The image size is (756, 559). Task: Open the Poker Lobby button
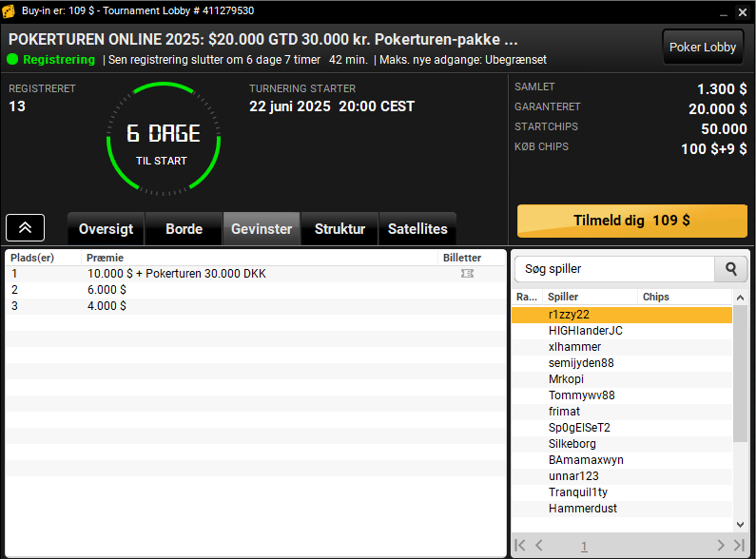click(x=703, y=48)
